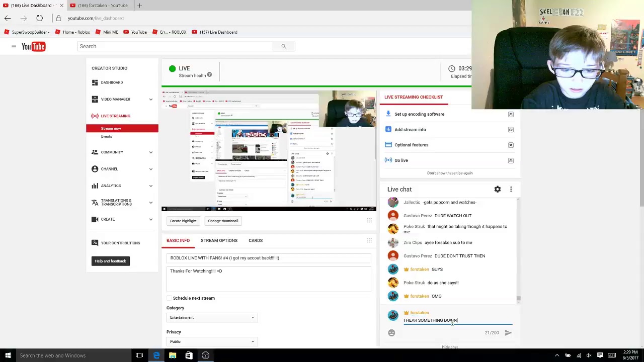This screenshot has width=644, height=362.
Task: Expand the Channel section
Action: click(150, 169)
